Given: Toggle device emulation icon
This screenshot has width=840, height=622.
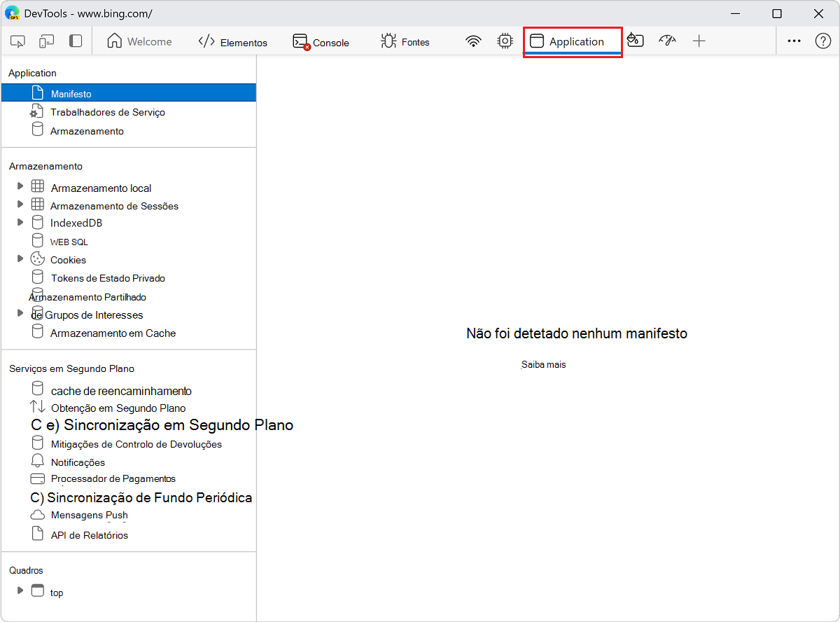Looking at the screenshot, I should click(47, 41).
